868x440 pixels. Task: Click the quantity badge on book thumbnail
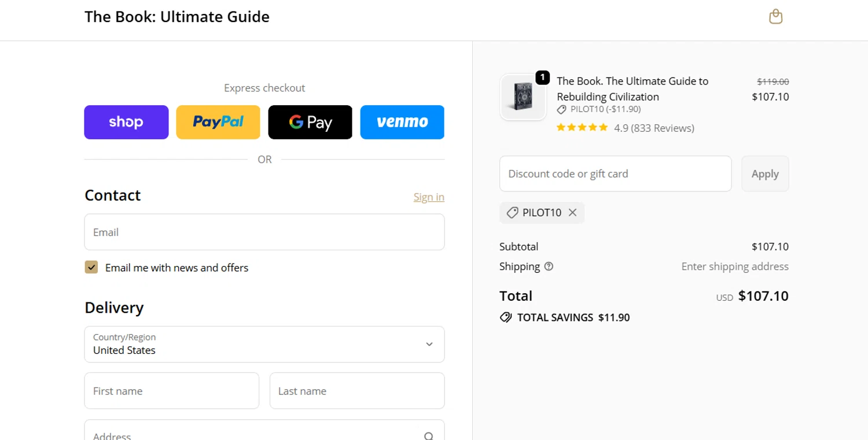[542, 77]
